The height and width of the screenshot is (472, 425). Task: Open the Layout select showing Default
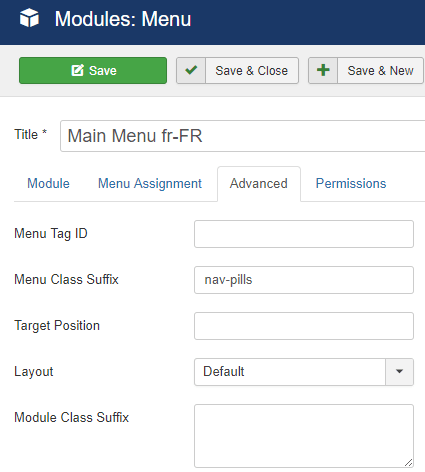click(304, 372)
